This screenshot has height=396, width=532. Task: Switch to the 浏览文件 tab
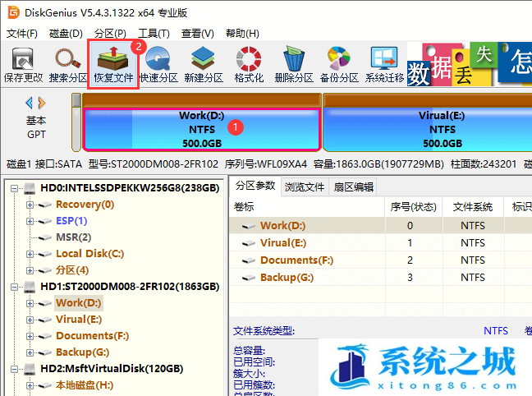pyautogui.click(x=305, y=187)
